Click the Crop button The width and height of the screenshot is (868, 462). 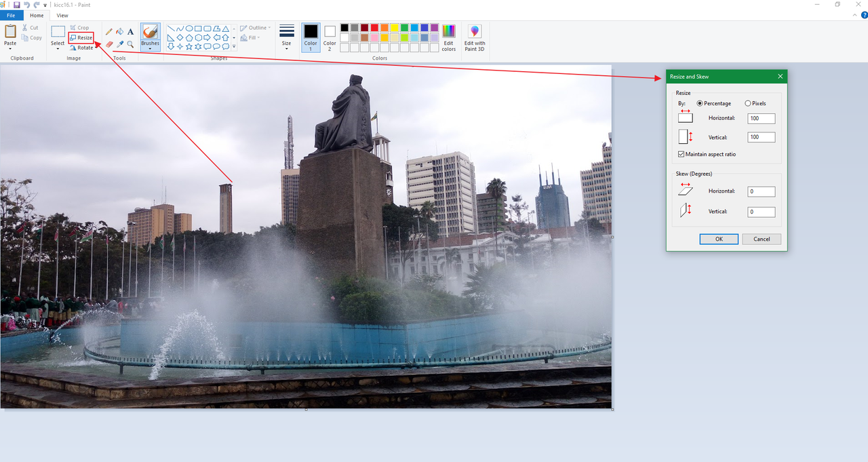point(79,28)
